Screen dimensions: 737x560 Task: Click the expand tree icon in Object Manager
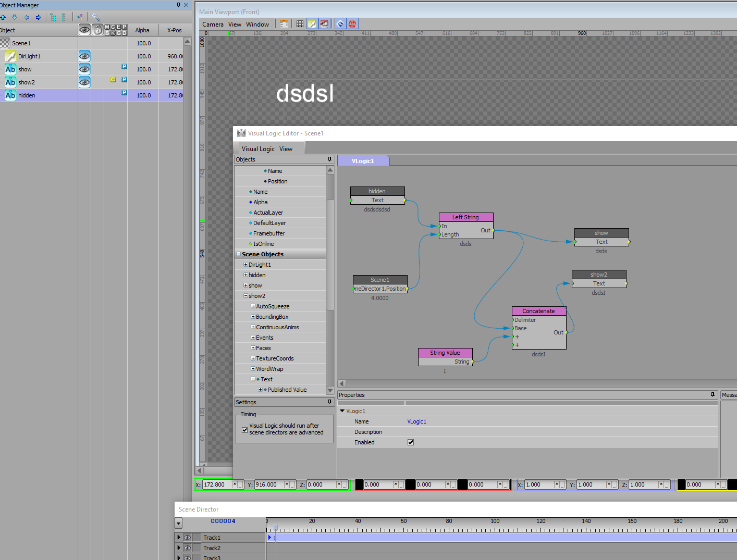[x=53, y=17]
